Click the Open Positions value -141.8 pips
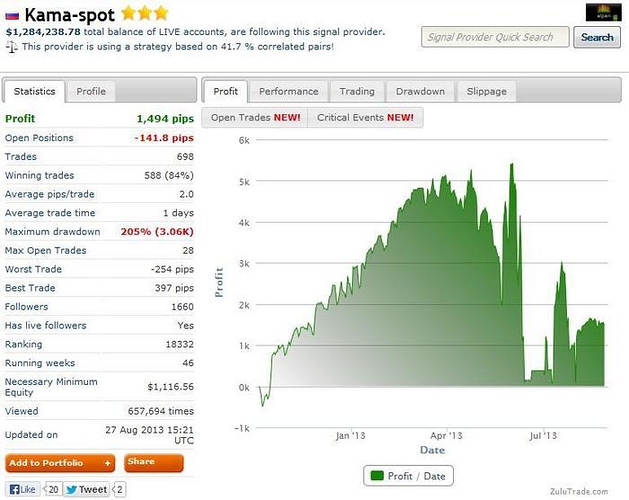 pos(164,138)
